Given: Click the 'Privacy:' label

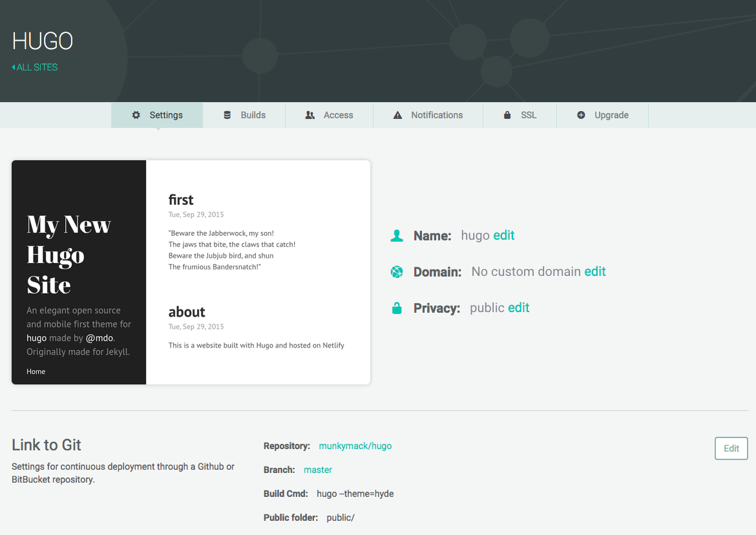Looking at the screenshot, I should tap(437, 308).
